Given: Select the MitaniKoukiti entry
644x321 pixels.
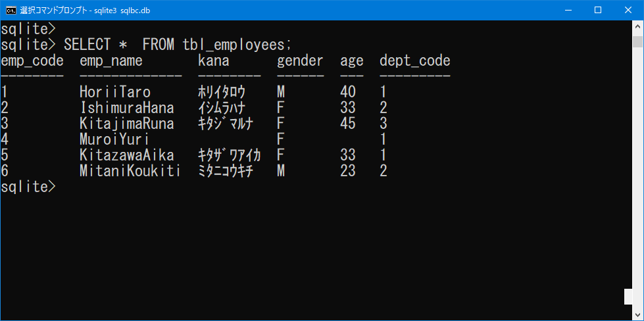Looking at the screenshot, I should pos(130,171).
